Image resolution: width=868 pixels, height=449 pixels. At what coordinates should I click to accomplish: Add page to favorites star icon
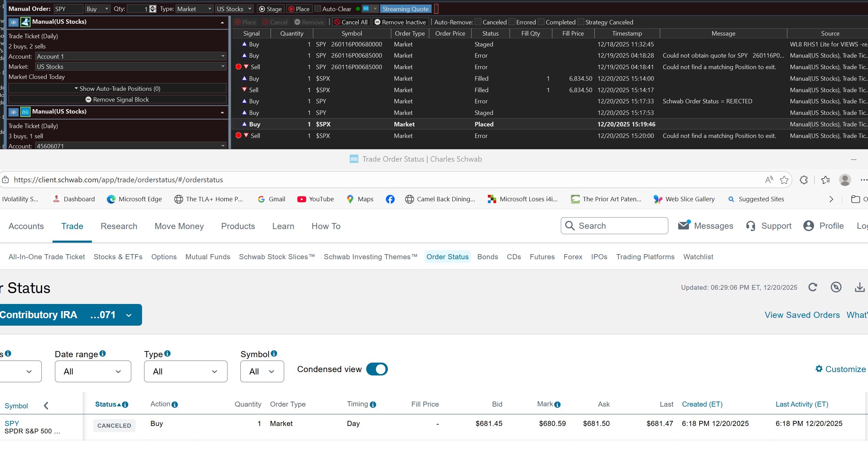784,180
